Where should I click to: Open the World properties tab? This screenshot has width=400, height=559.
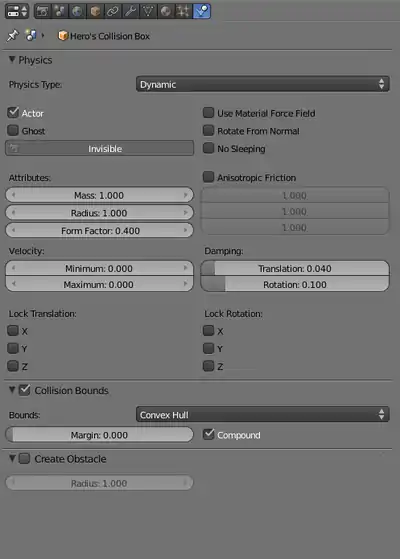77,11
